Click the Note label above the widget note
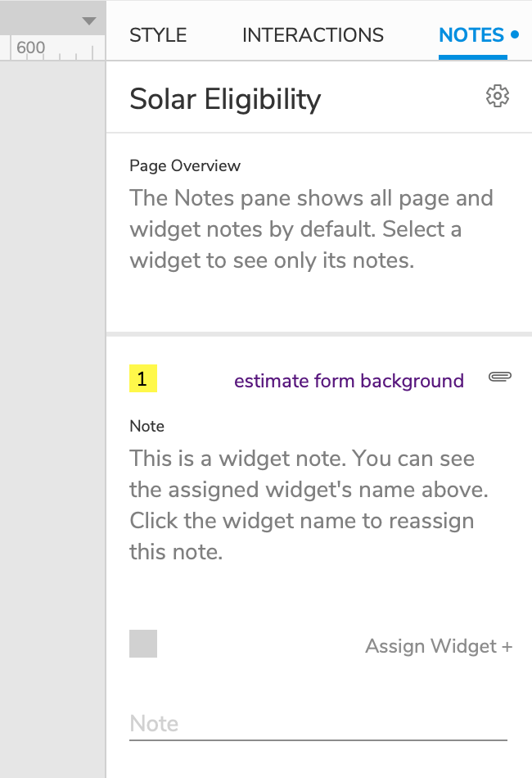Screen dimensions: 532x778 tap(147, 426)
